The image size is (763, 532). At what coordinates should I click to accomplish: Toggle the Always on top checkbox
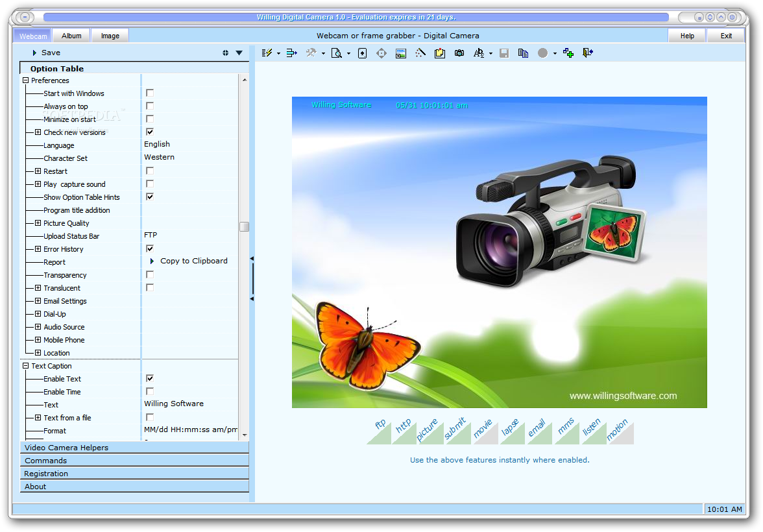tap(150, 106)
